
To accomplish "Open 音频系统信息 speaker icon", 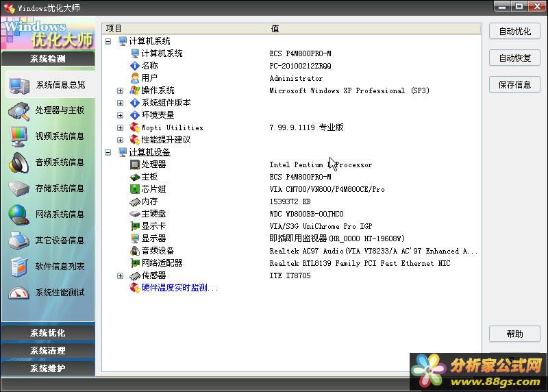I will (x=18, y=162).
